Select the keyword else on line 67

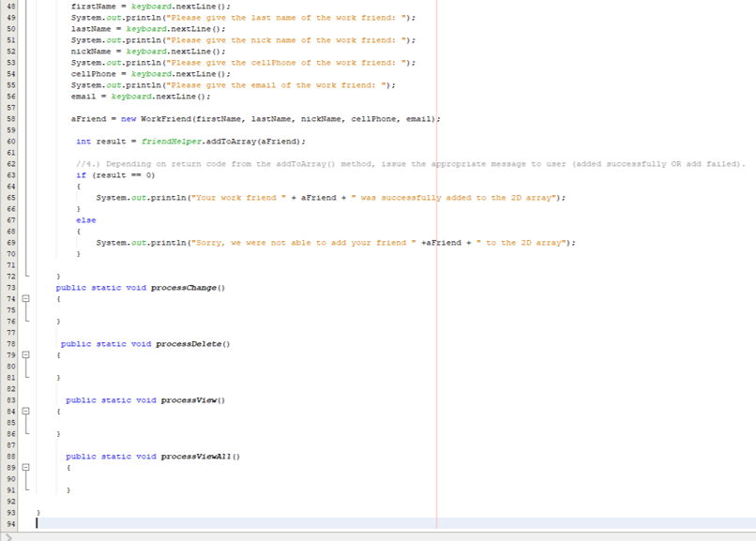[87, 219]
